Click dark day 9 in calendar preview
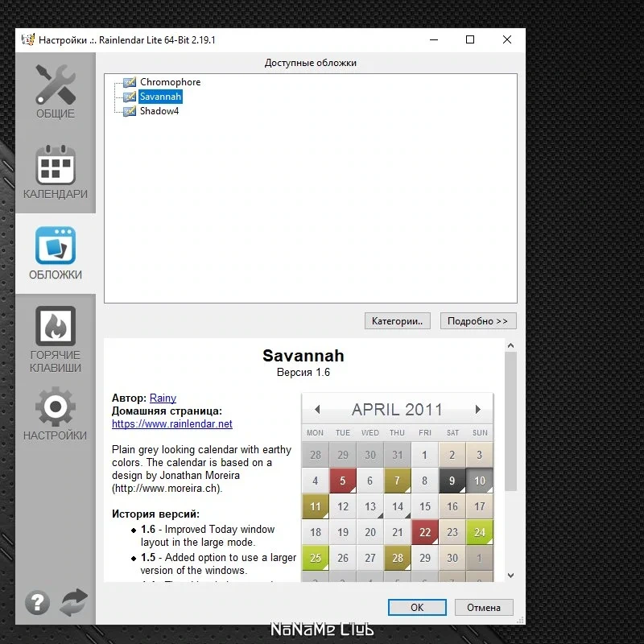Screen dimensions: 644x644 [452, 481]
